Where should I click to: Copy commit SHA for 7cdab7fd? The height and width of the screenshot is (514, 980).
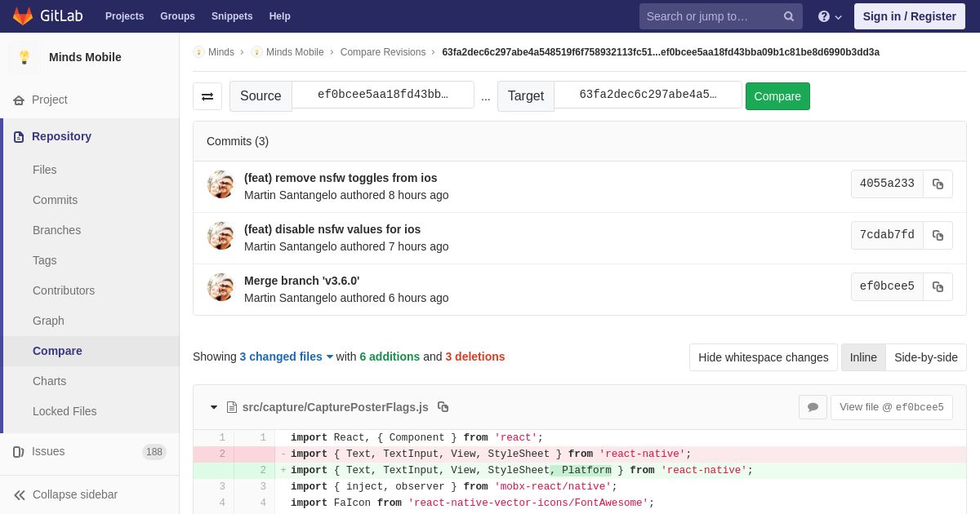(x=938, y=235)
